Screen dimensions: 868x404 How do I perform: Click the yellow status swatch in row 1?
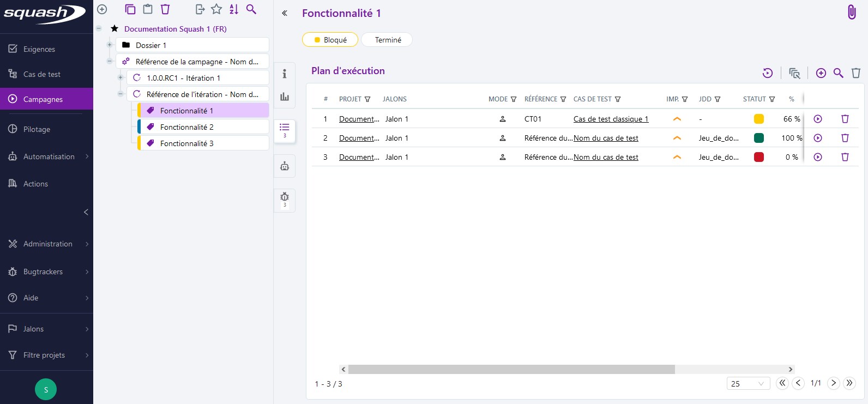point(758,119)
